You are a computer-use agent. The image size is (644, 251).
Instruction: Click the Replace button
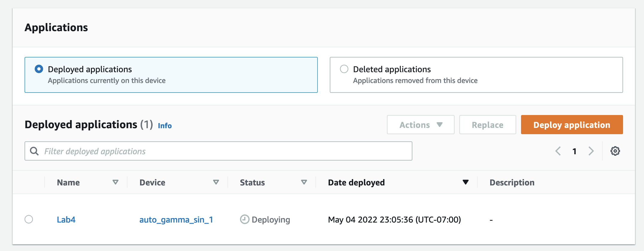point(487,125)
